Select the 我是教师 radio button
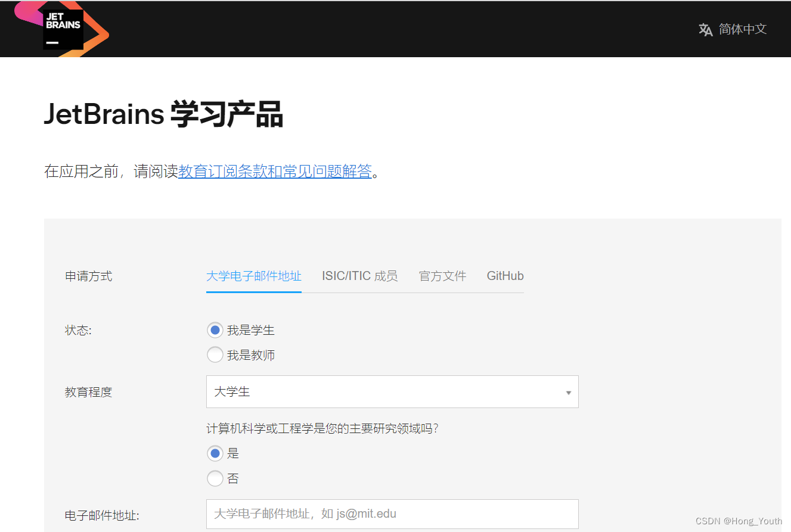The width and height of the screenshot is (791, 532). click(215, 355)
